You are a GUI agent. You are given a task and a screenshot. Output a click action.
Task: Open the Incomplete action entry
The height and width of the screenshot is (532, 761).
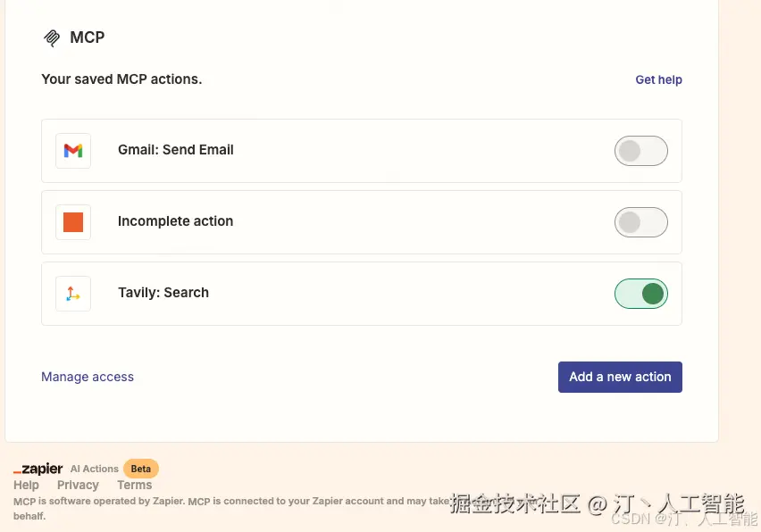(175, 221)
